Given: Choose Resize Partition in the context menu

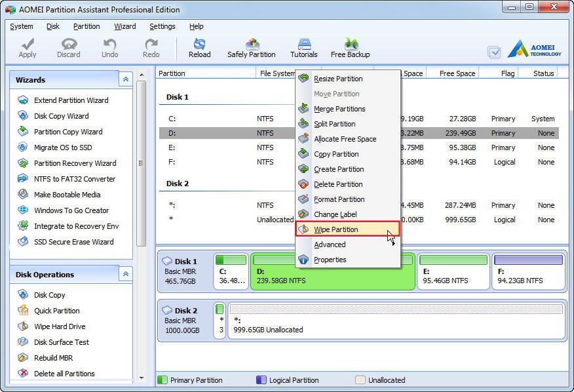Looking at the screenshot, I should point(347,79).
